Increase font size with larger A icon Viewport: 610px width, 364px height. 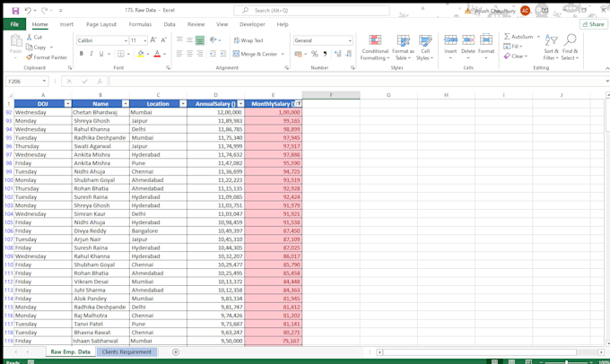(x=153, y=40)
